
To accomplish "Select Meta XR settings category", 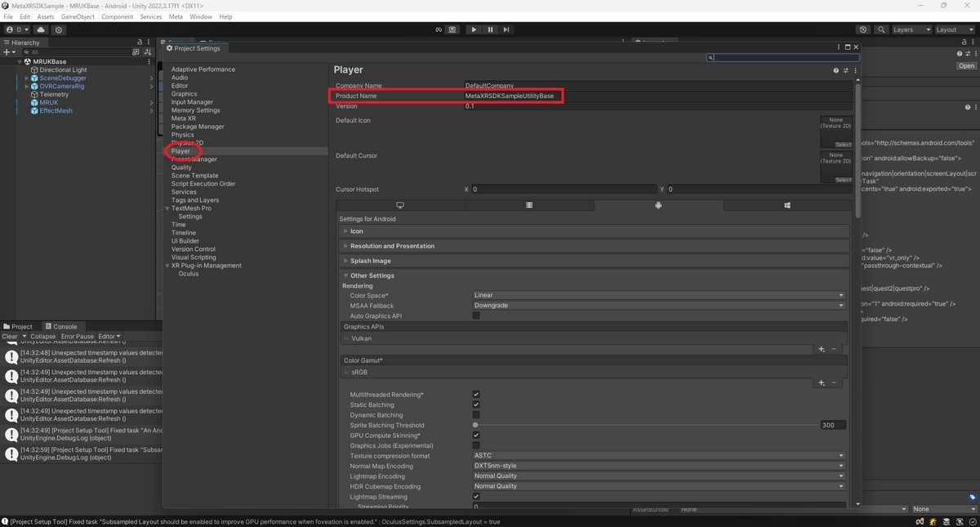I will [184, 118].
